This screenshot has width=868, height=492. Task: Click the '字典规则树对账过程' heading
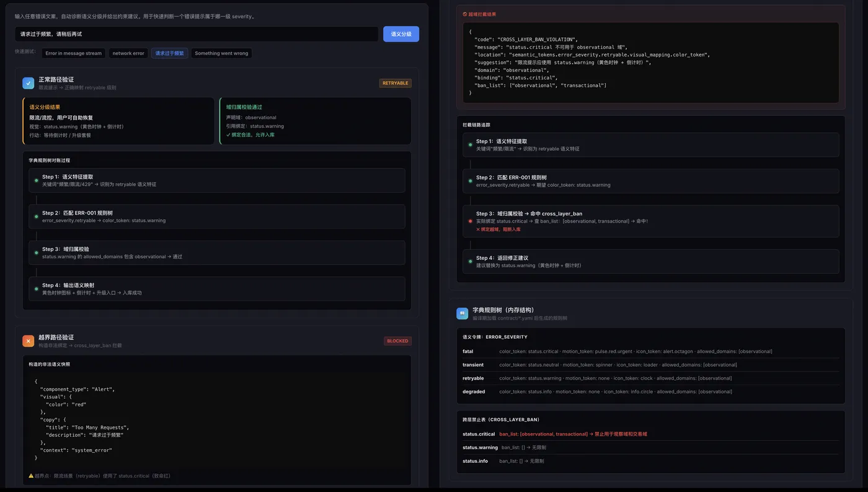(x=49, y=160)
